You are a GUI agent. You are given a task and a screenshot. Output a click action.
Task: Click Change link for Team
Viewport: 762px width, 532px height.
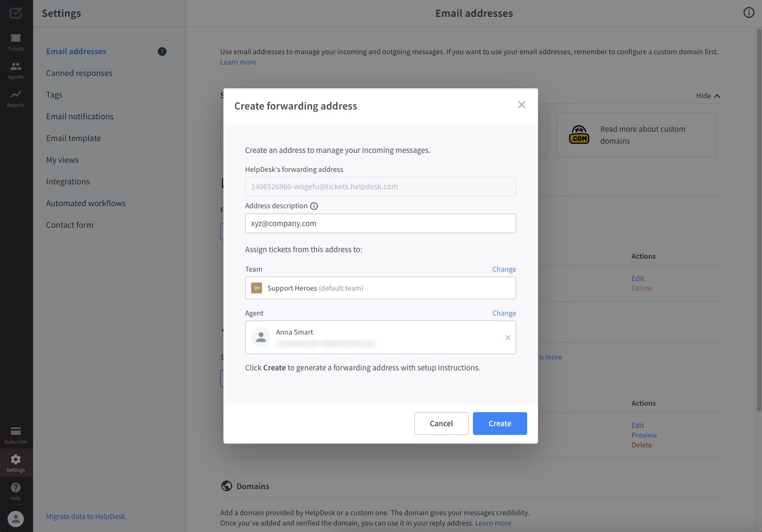(x=504, y=269)
